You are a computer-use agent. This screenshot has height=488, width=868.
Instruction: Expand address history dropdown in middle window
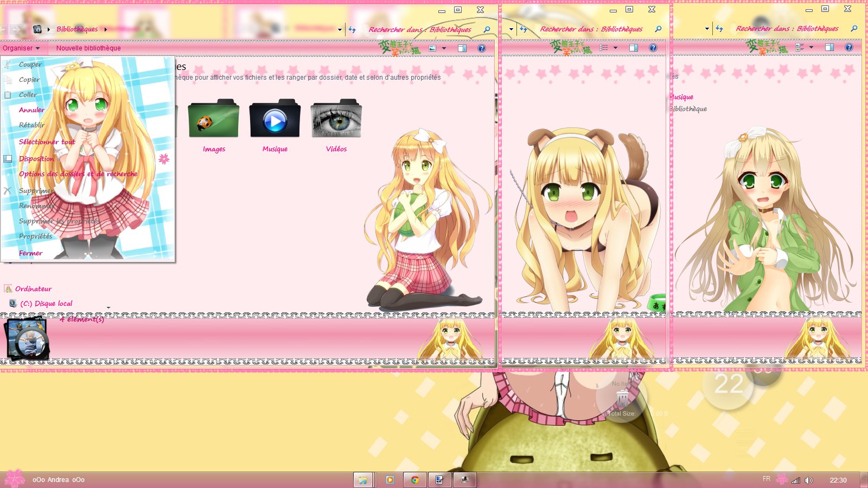coord(512,30)
